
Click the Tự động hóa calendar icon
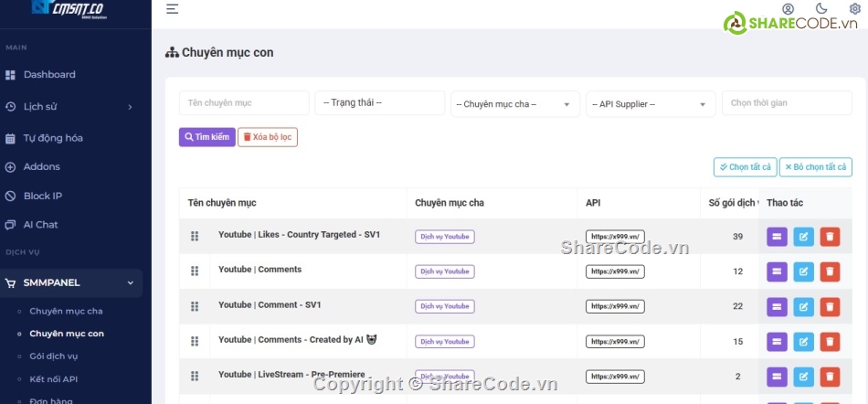[10, 138]
